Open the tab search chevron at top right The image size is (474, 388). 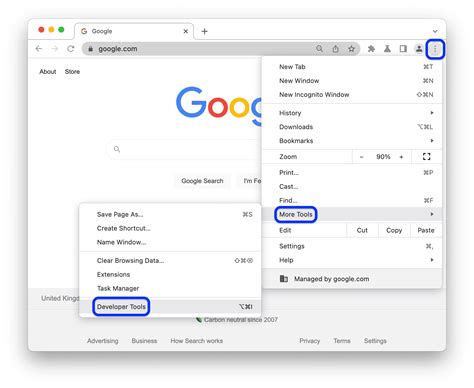[x=435, y=31]
